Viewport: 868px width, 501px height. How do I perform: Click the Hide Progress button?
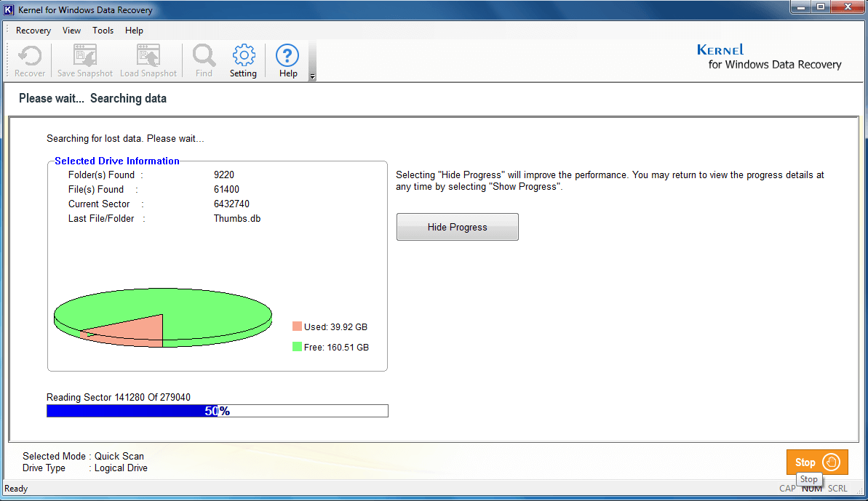point(457,227)
